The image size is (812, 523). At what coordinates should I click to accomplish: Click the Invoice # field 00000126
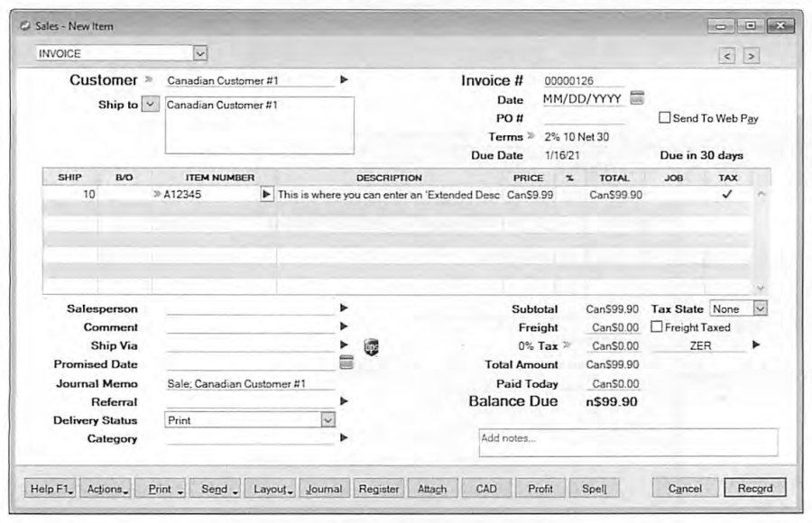(x=584, y=80)
